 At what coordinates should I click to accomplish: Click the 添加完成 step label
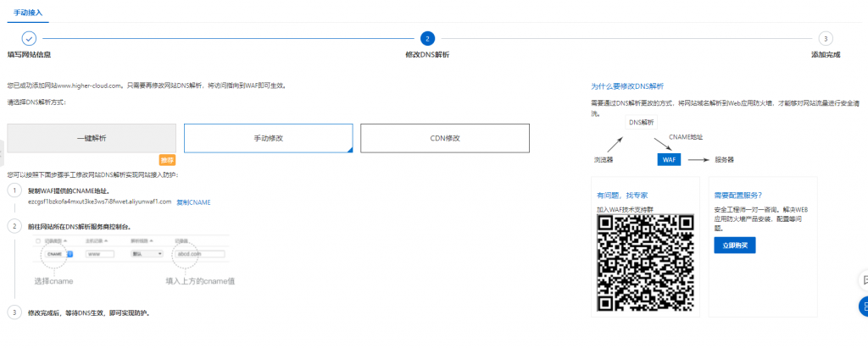pos(826,55)
